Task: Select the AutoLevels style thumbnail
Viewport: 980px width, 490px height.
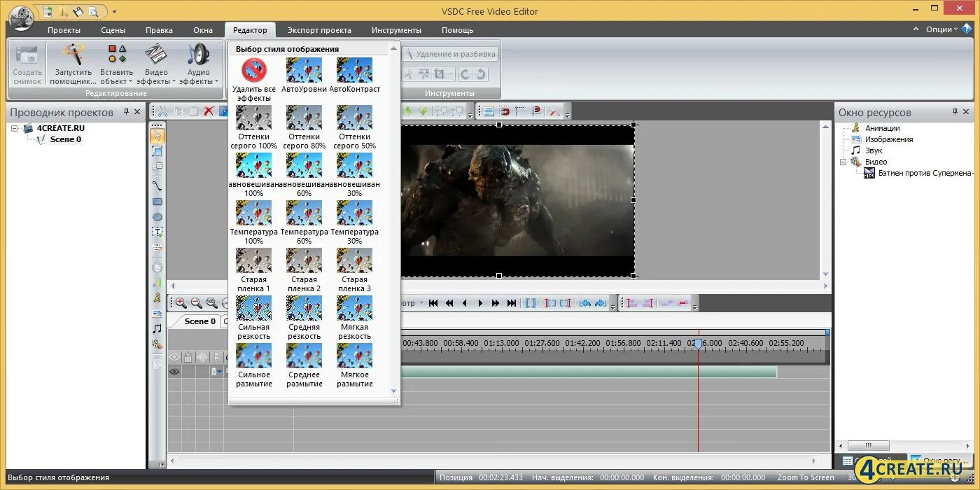Action: [304, 70]
